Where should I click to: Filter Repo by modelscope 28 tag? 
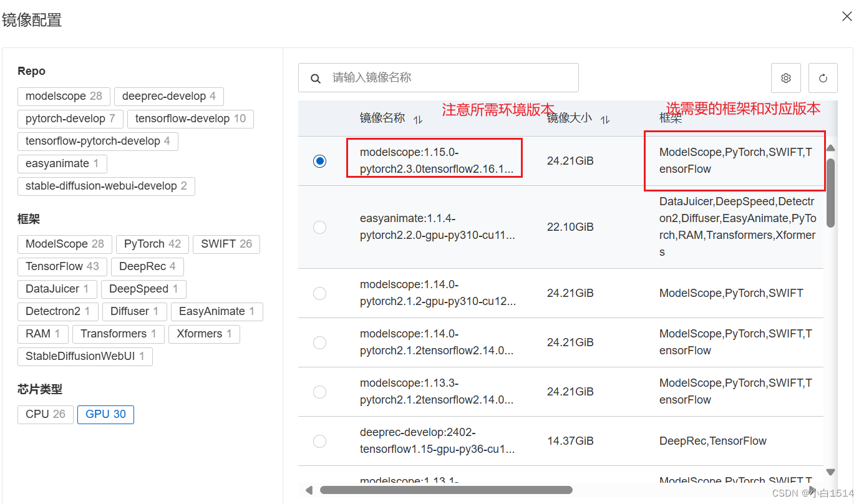pyautogui.click(x=64, y=96)
